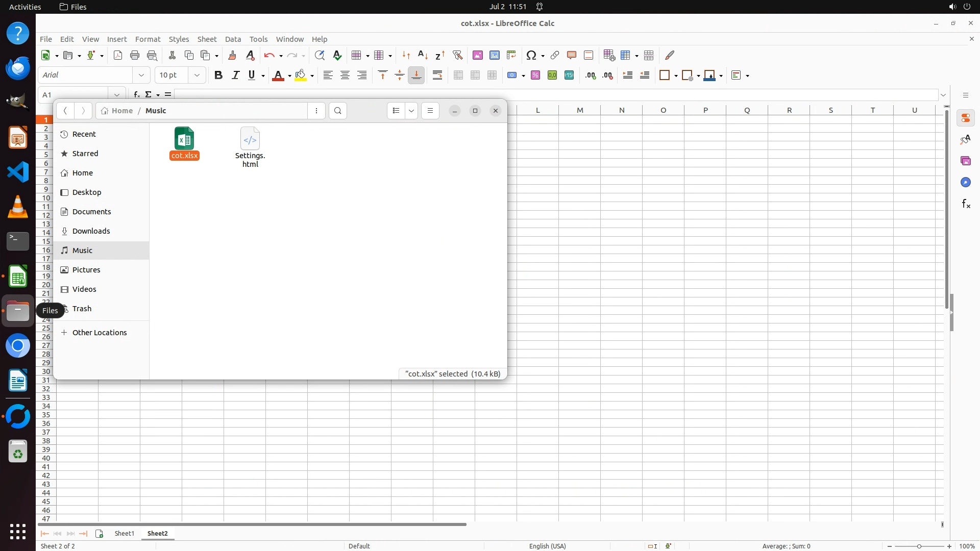The height and width of the screenshot is (551, 980).
Task: Open Downloads in Files sidebar
Action: point(91,231)
